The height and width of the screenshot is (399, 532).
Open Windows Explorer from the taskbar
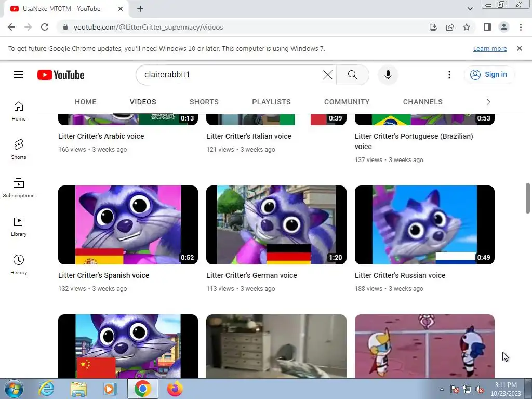(x=78, y=389)
